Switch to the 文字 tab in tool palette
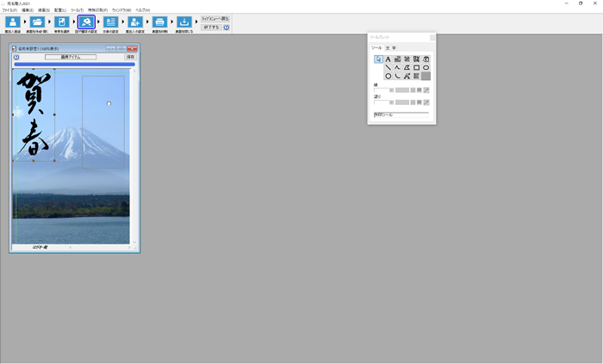The image size is (603, 364). (391, 48)
